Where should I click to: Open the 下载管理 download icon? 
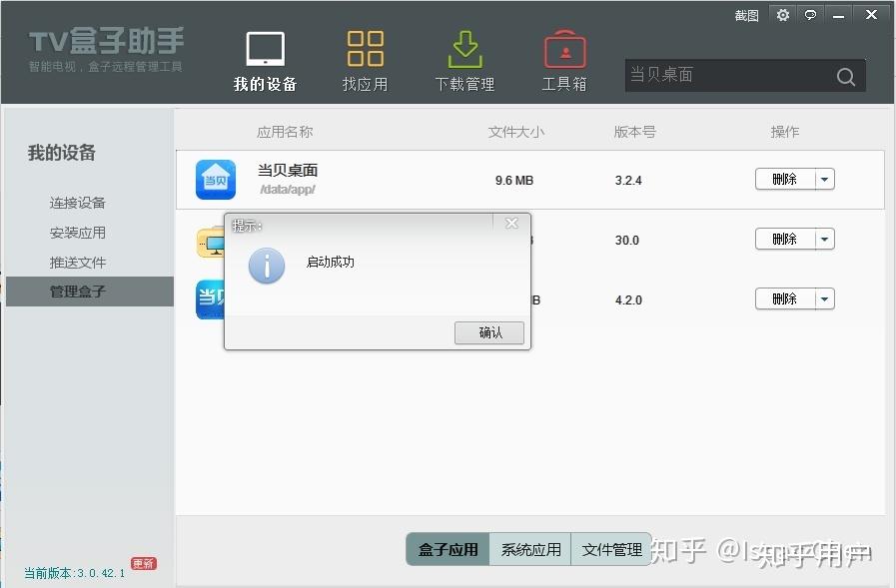click(465, 49)
